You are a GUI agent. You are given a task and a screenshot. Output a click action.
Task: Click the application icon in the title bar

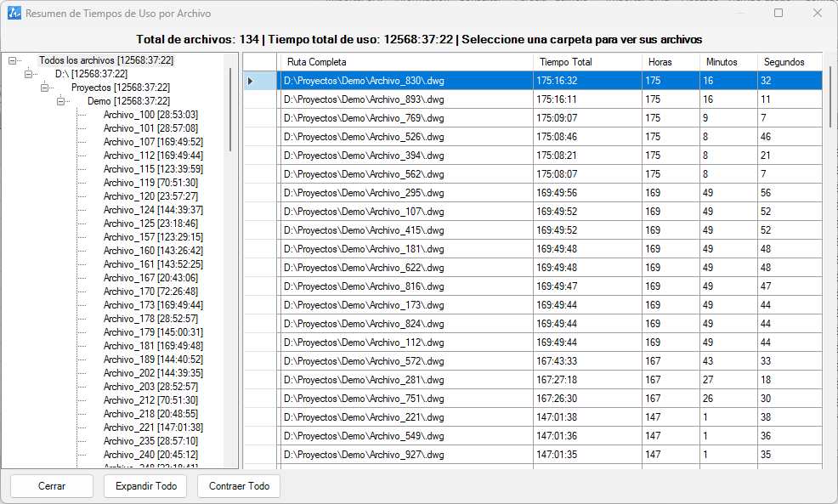[14, 13]
